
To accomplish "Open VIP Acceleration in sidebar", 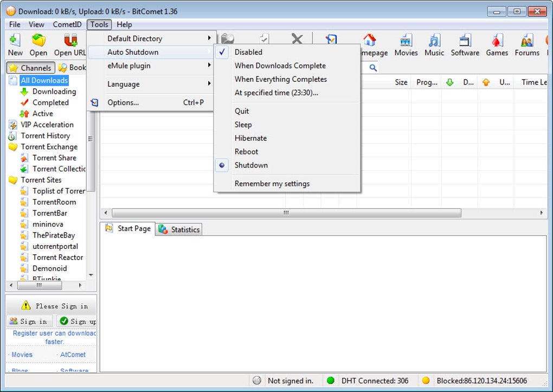I will tap(47, 125).
